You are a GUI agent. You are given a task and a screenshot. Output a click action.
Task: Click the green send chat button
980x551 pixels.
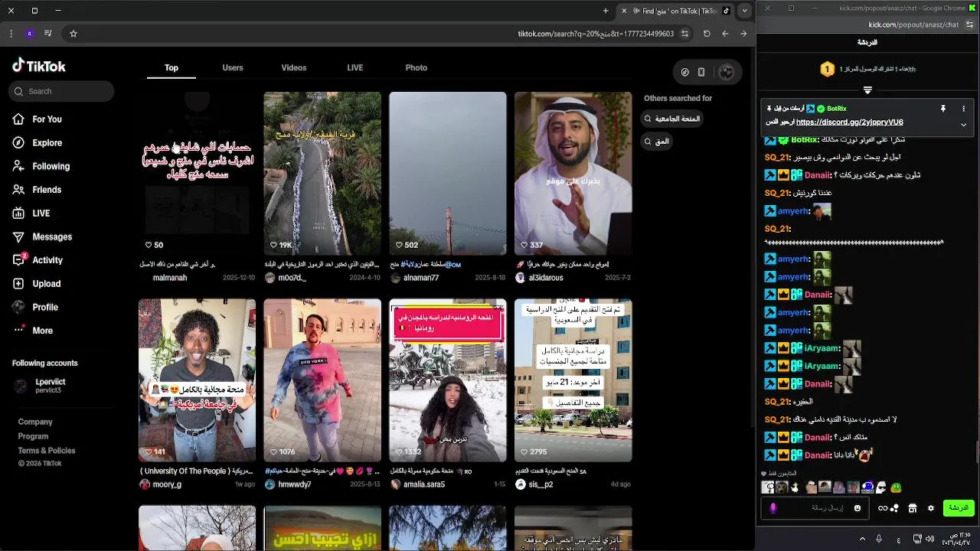coord(959,508)
